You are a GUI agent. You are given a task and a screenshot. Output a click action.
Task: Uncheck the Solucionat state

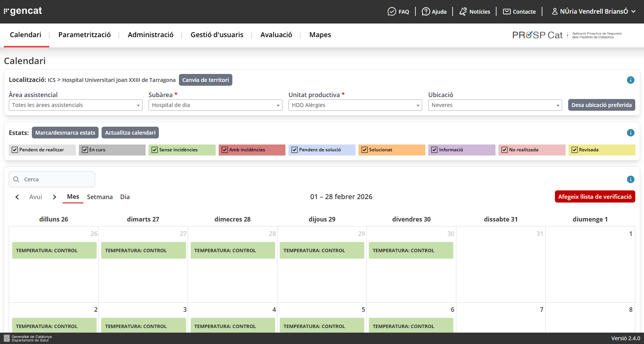pos(365,150)
